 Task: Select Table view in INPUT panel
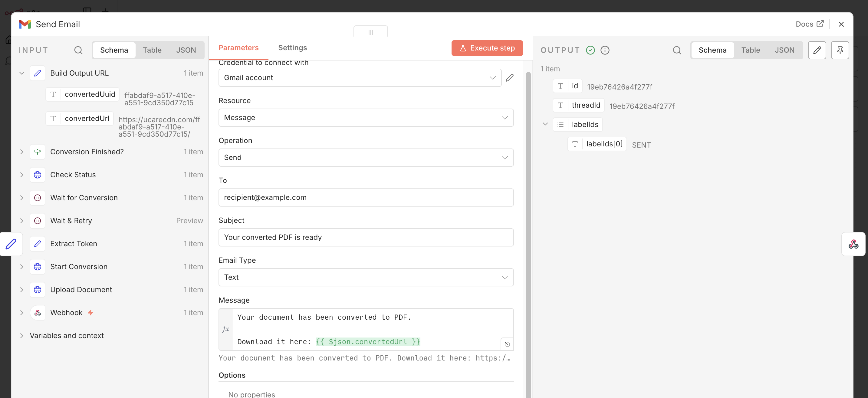[152, 50]
